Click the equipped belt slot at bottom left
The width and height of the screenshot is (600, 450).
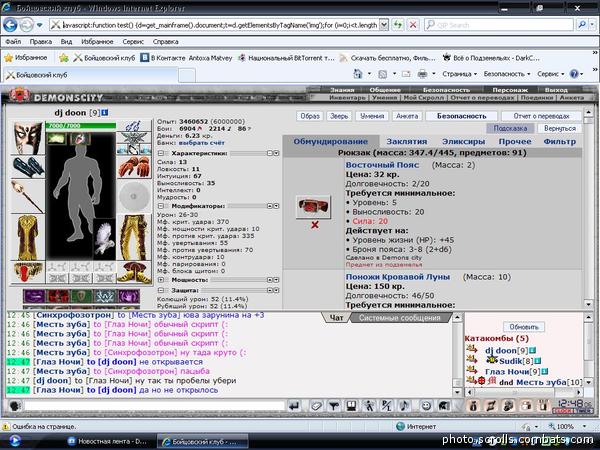click(x=28, y=272)
